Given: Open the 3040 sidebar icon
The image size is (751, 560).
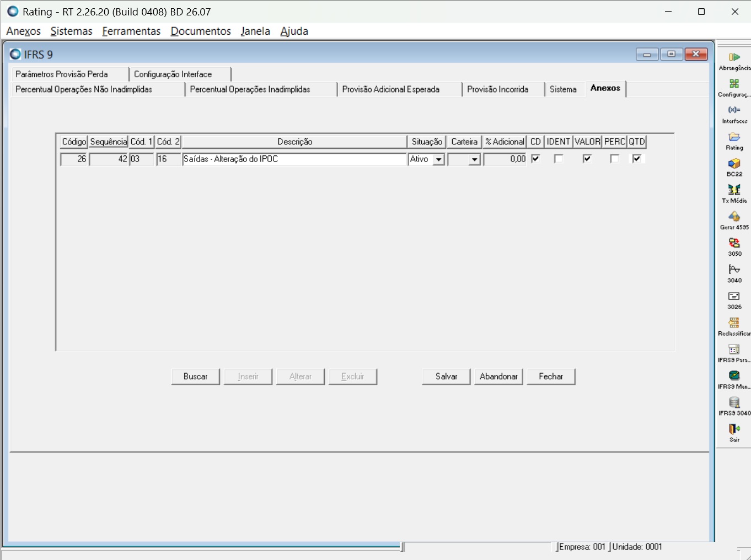Looking at the screenshot, I should pos(734,270).
